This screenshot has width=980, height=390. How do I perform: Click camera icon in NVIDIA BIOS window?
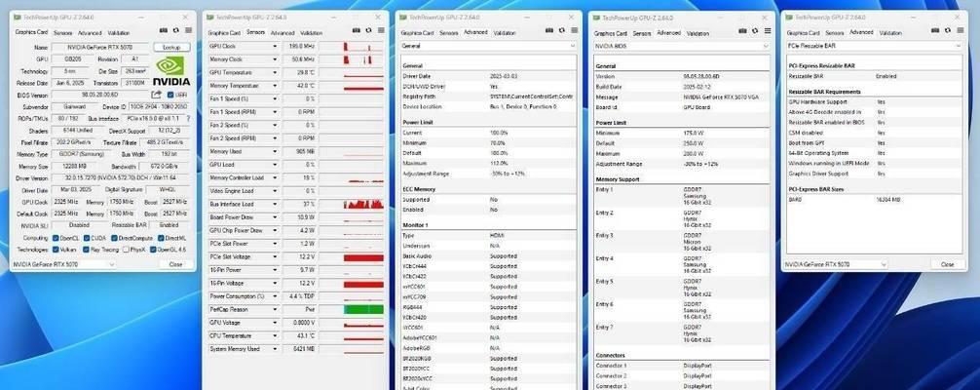point(742,30)
